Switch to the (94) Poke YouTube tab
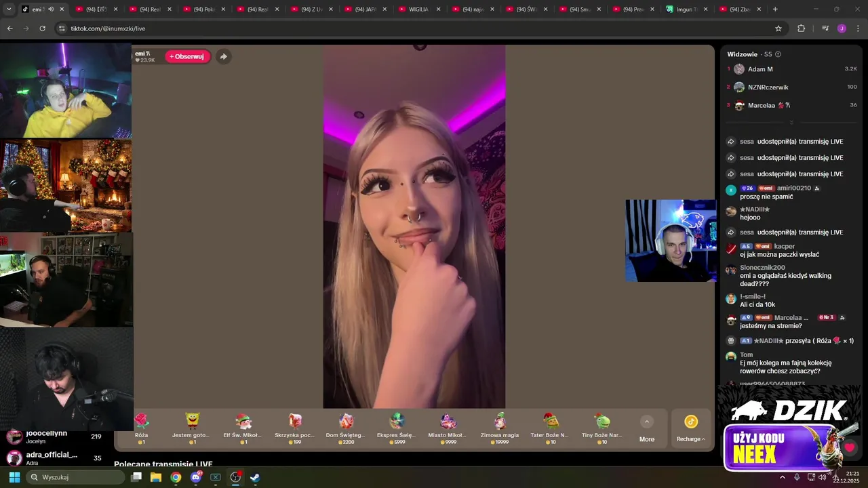The height and width of the screenshot is (488, 868). point(203,9)
